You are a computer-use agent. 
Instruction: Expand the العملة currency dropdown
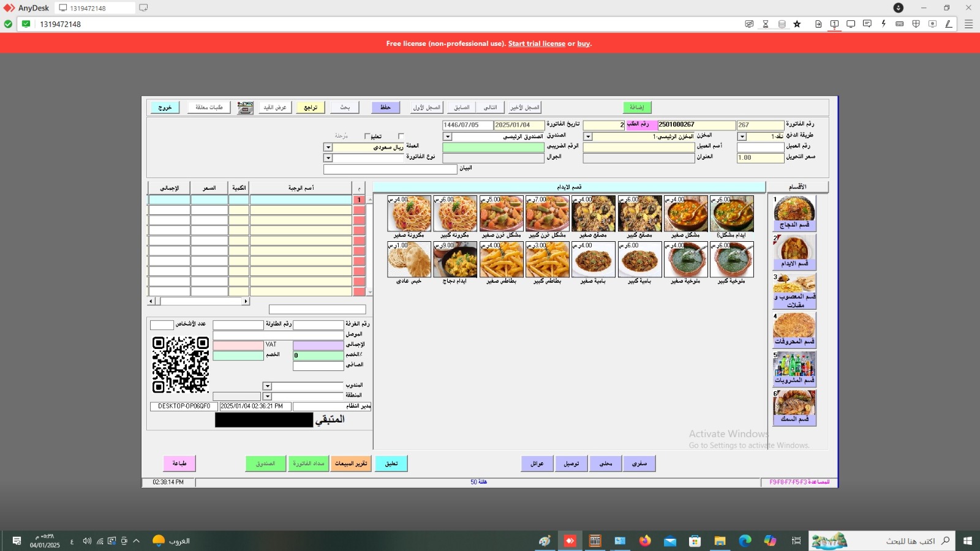328,148
